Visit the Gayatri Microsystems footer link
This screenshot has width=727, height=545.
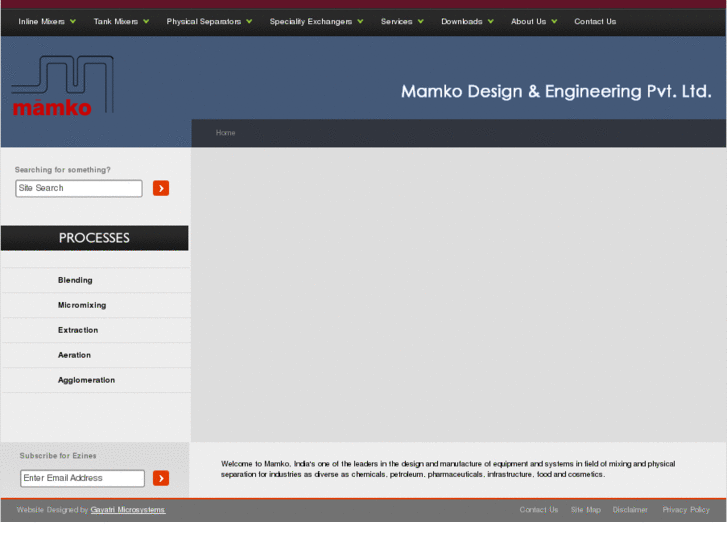[x=128, y=510]
